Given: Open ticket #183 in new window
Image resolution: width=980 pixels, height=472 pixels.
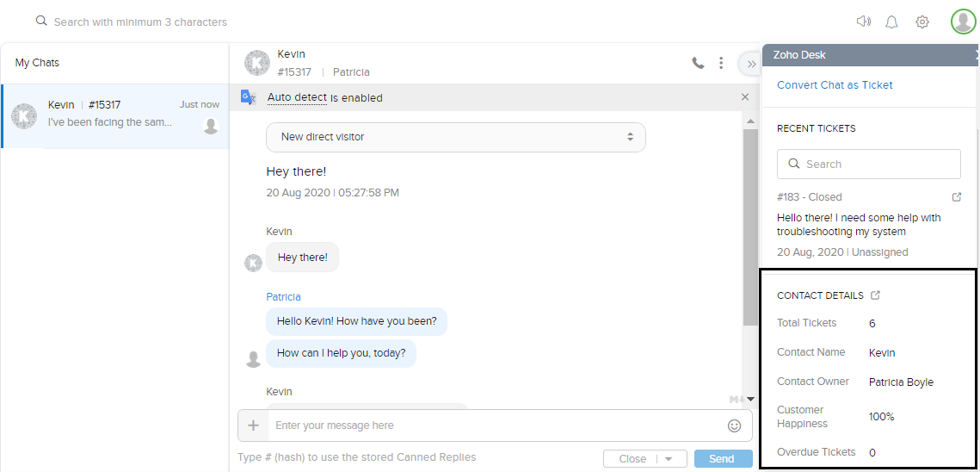Looking at the screenshot, I should pyautogui.click(x=957, y=197).
